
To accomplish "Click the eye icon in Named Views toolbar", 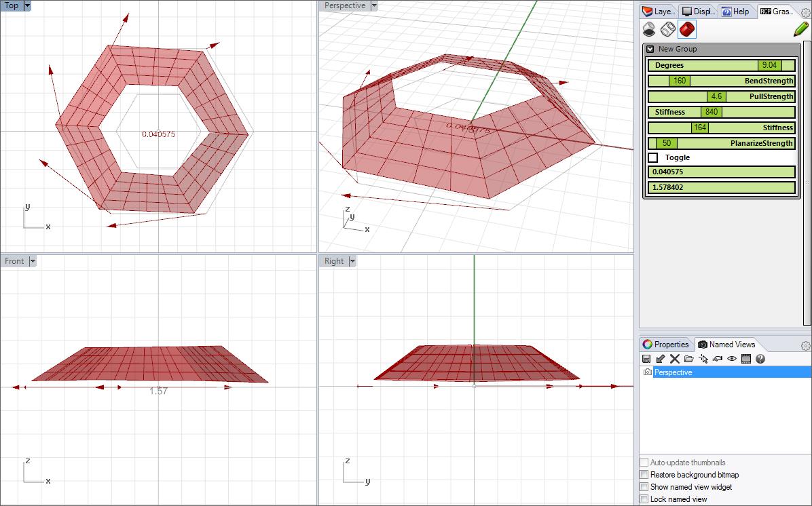I will 732,359.
